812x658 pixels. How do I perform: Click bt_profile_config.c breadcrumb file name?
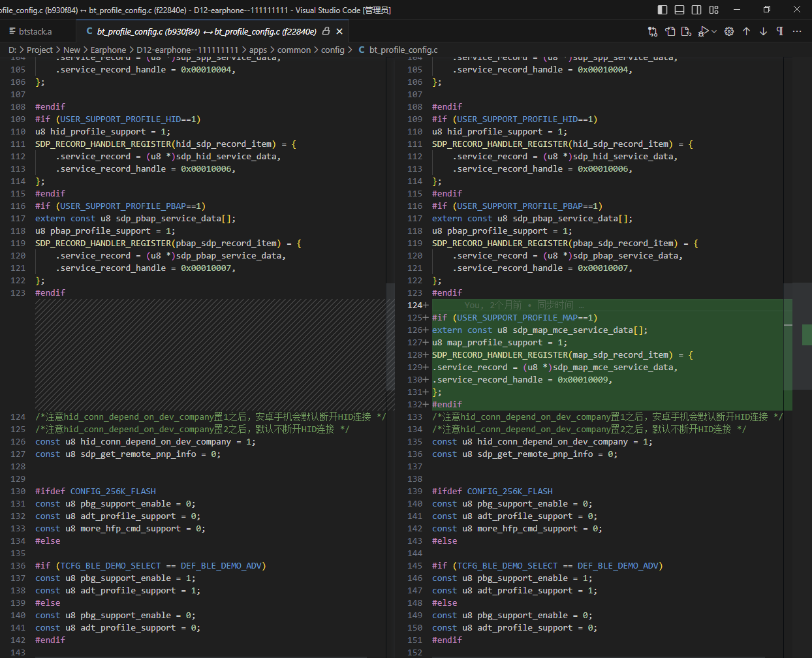tap(403, 50)
